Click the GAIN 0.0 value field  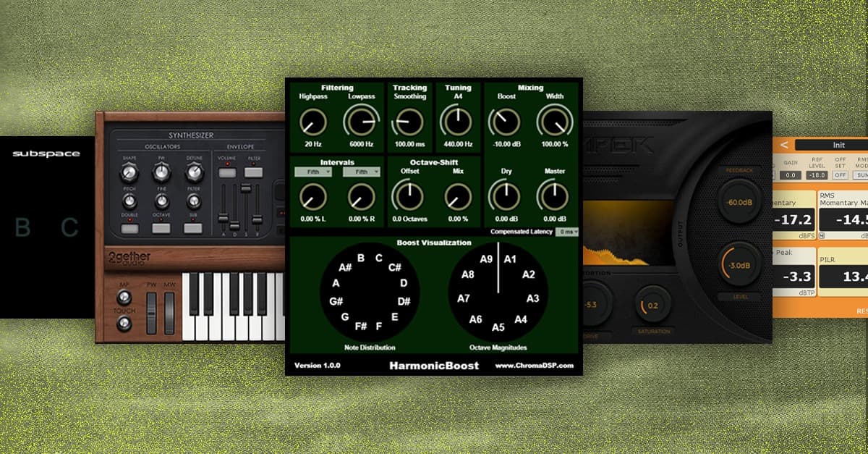[x=790, y=175]
